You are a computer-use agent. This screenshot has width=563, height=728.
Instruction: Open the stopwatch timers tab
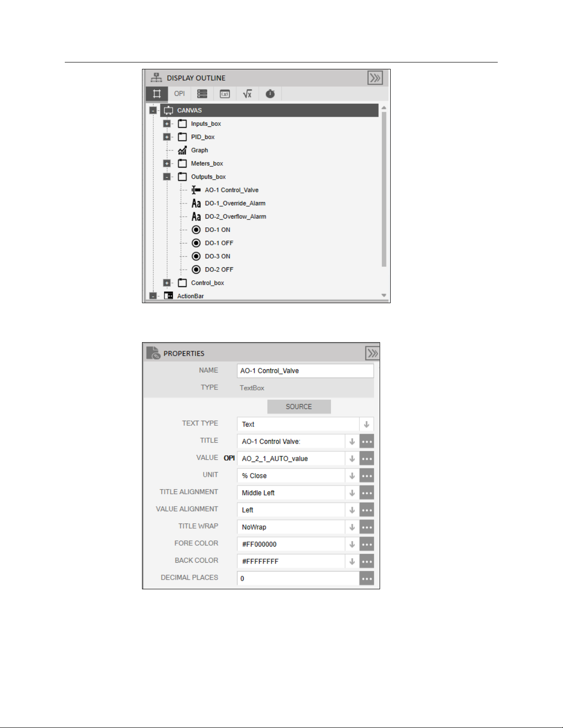(270, 94)
